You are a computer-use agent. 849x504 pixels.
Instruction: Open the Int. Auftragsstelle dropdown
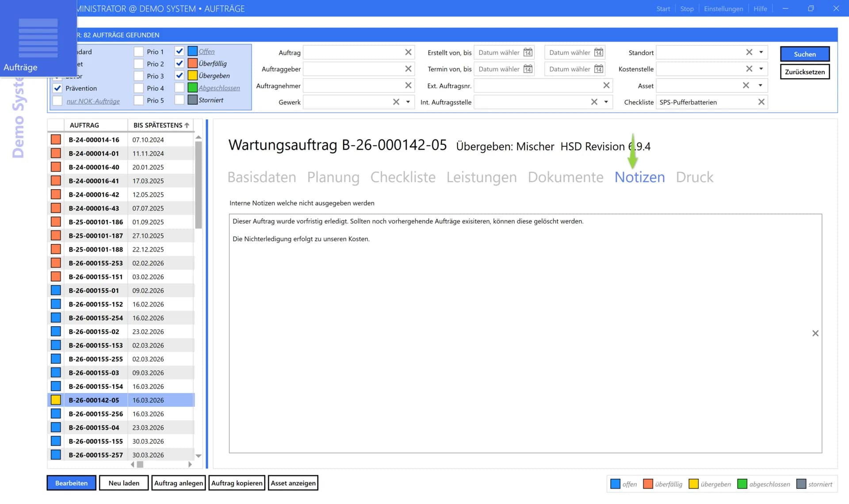click(x=606, y=102)
